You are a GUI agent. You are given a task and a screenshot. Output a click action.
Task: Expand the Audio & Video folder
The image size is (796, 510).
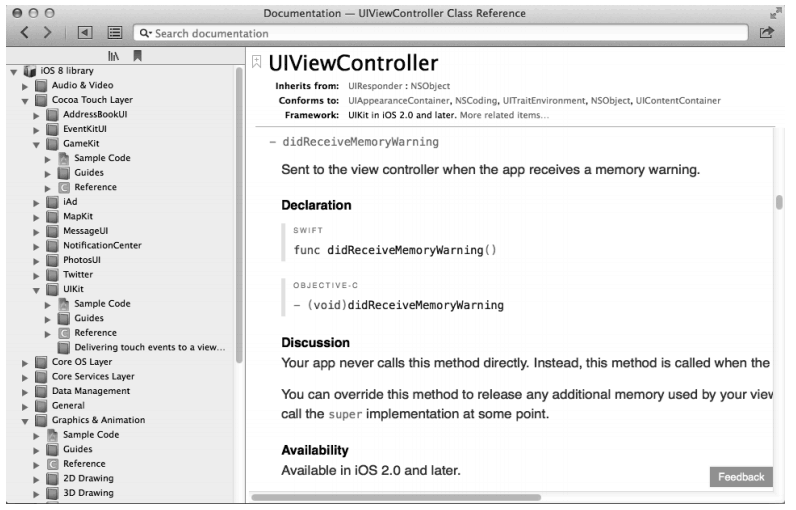tap(24, 86)
